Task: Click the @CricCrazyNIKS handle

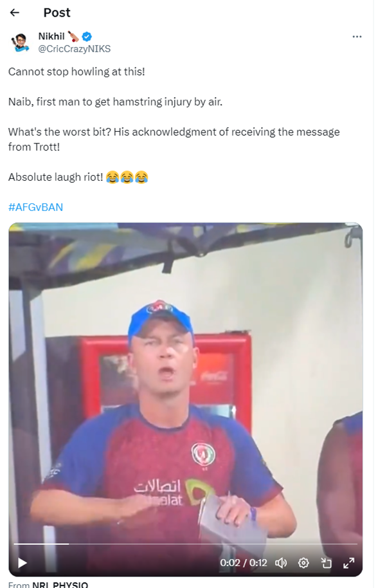Action: pos(75,49)
